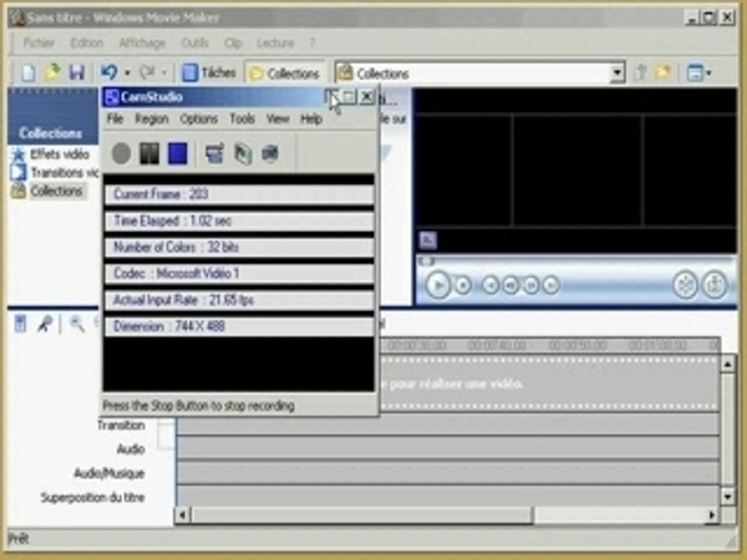Click the Audio/Musique track label
The width and height of the screenshot is (747, 560).
(x=109, y=474)
